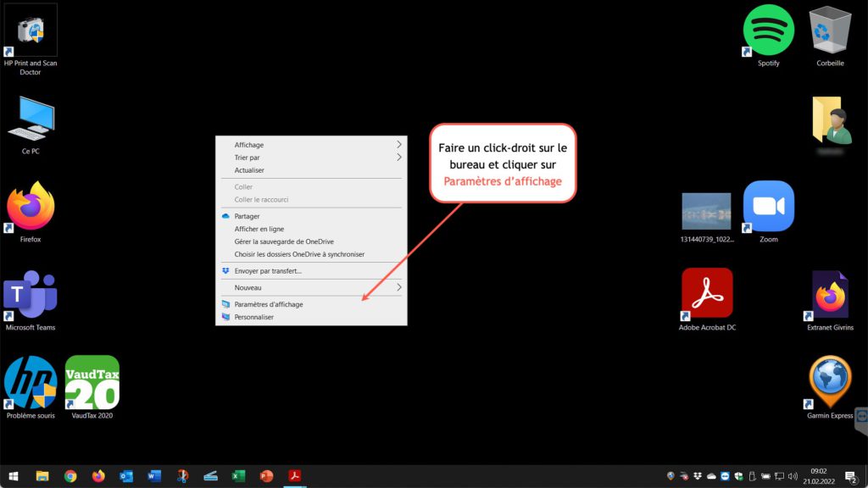Viewport: 868px width, 488px height.
Task: Expand the Trier par submenu
Action: pos(310,158)
